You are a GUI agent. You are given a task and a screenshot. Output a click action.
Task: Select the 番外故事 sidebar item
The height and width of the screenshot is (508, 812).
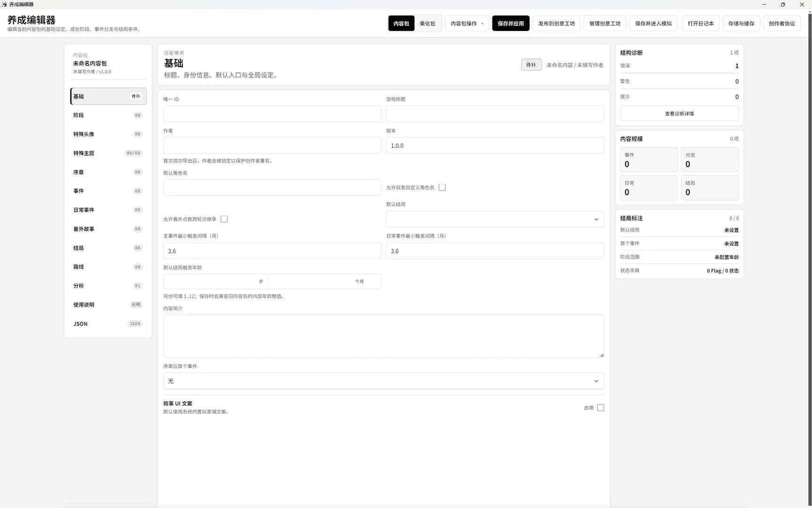click(108, 229)
